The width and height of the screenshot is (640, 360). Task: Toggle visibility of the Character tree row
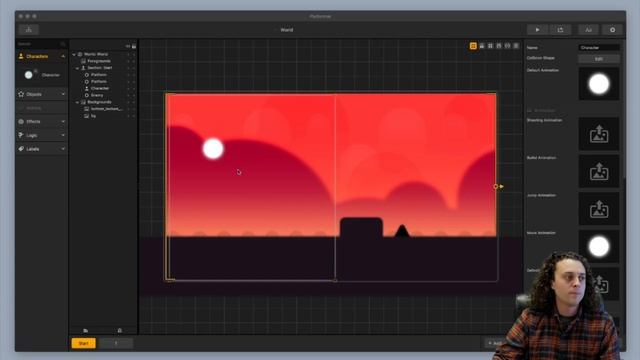(x=128, y=89)
